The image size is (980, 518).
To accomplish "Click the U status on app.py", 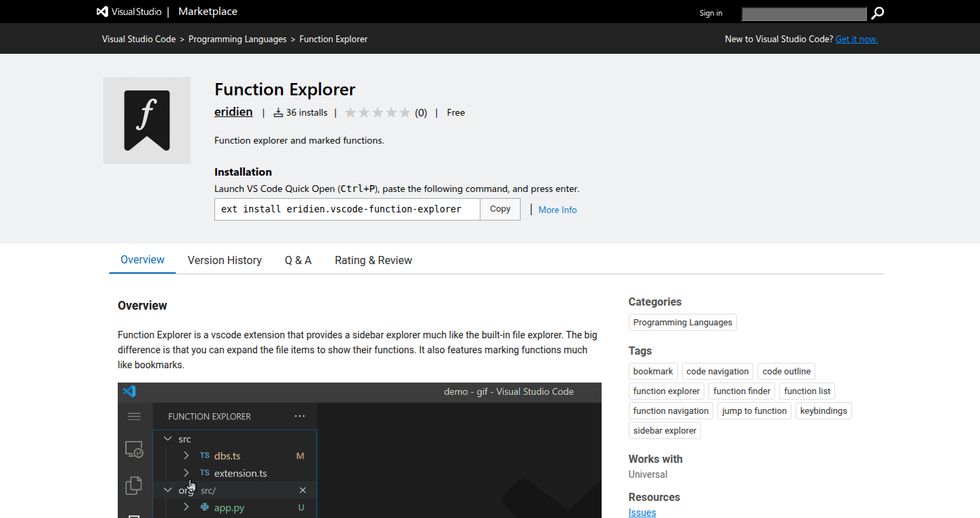I will (301, 507).
